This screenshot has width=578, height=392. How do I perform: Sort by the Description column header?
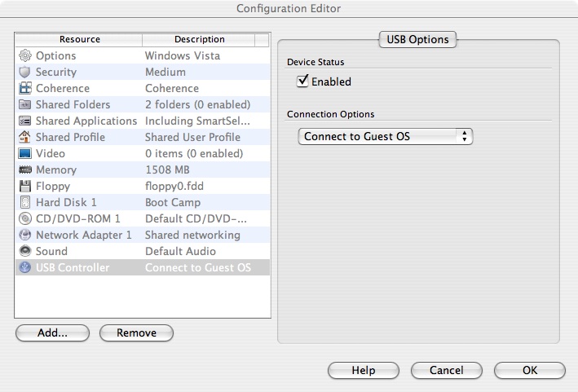coord(199,39)
